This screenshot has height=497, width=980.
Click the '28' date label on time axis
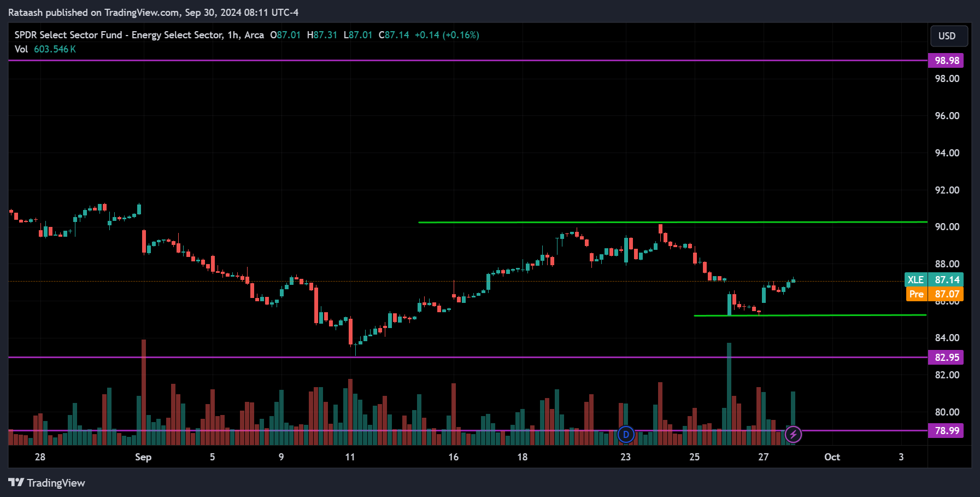tap(40, 457)
